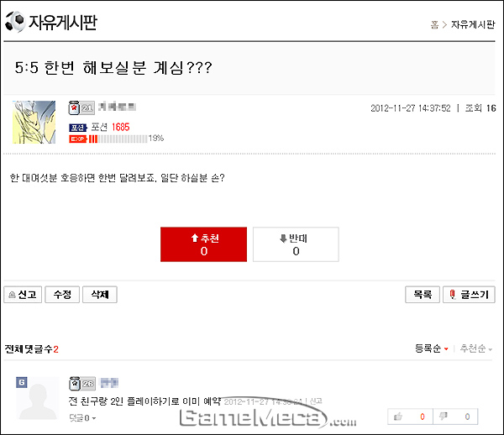
Task: Sort comments by 추천순 dropdown
Action: pyautogui.click(x=476, y=349)
